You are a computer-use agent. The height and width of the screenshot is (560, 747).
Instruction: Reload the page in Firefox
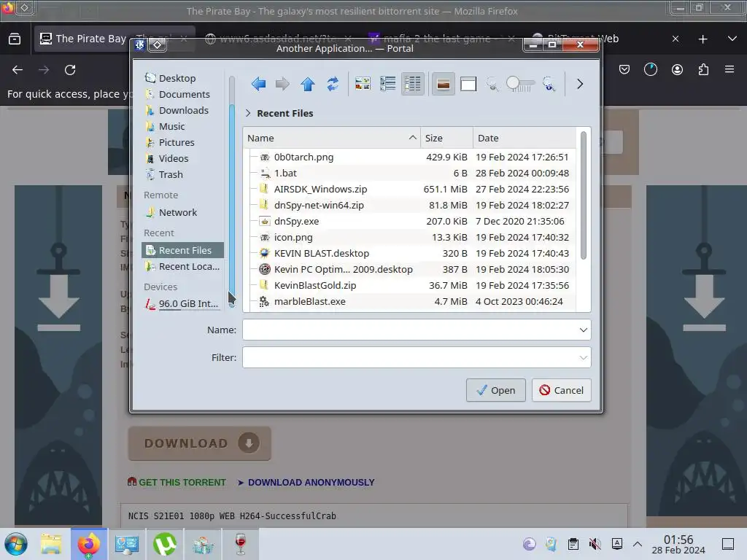pos(70,70)
